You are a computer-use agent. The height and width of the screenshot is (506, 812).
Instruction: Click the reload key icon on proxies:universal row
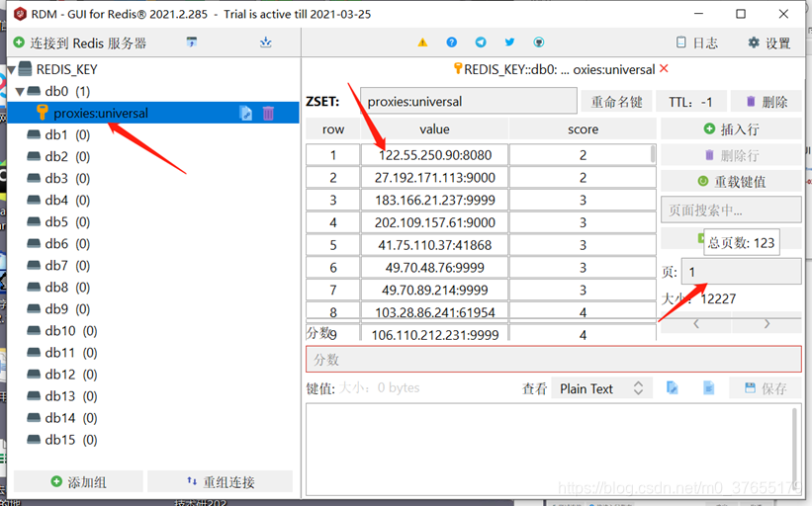pyautogui.click(x=246, y=113)
